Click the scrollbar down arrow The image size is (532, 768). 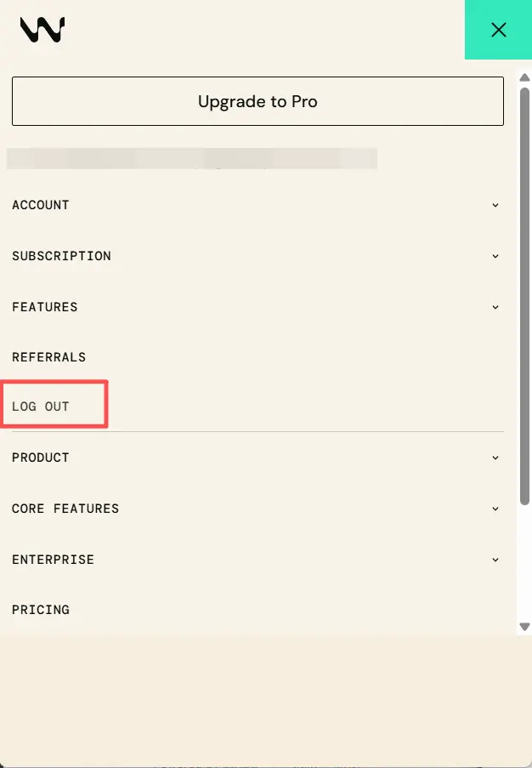(x=524, y=626)
